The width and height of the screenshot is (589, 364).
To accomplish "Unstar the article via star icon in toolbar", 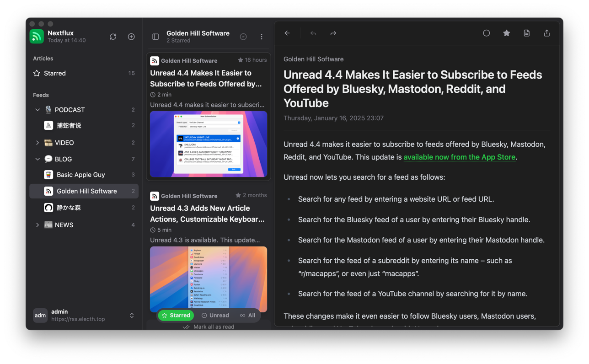I will pos(507,33).
